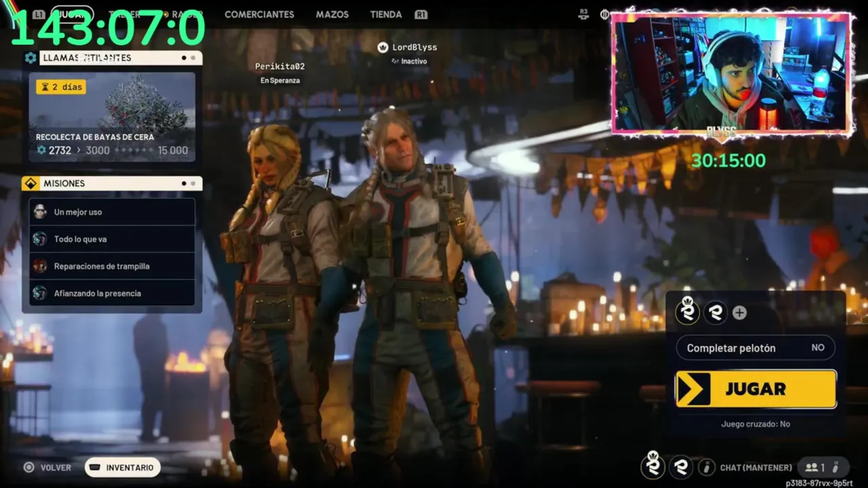Click the 15 000 goal value on event card

[173, 150]
